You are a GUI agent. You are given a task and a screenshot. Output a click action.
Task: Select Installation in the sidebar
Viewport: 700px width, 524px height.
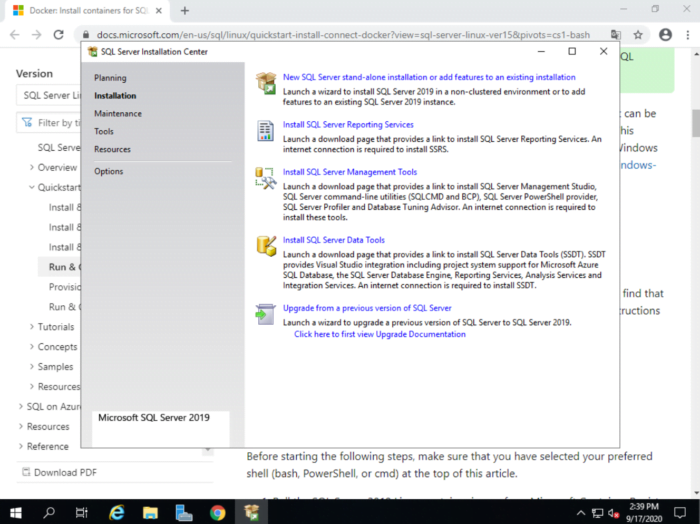[x=115, y=96]
